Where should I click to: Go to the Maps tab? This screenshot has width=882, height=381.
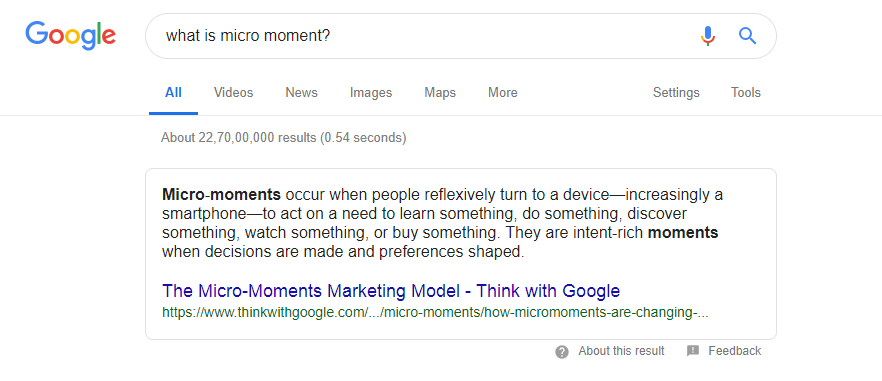pos(440,92)
